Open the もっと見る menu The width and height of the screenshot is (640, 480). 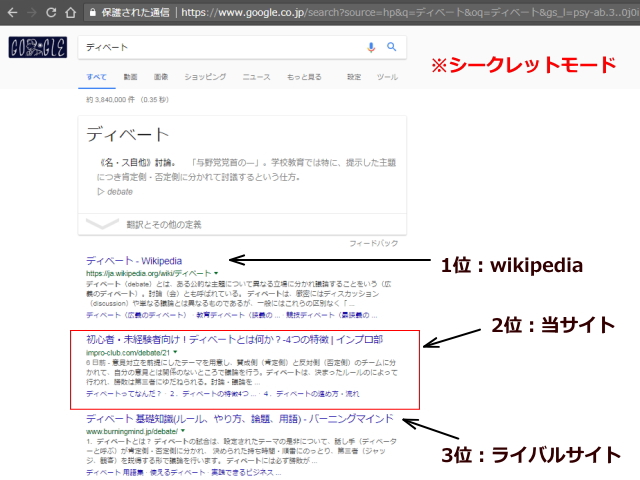coord(303,77)
